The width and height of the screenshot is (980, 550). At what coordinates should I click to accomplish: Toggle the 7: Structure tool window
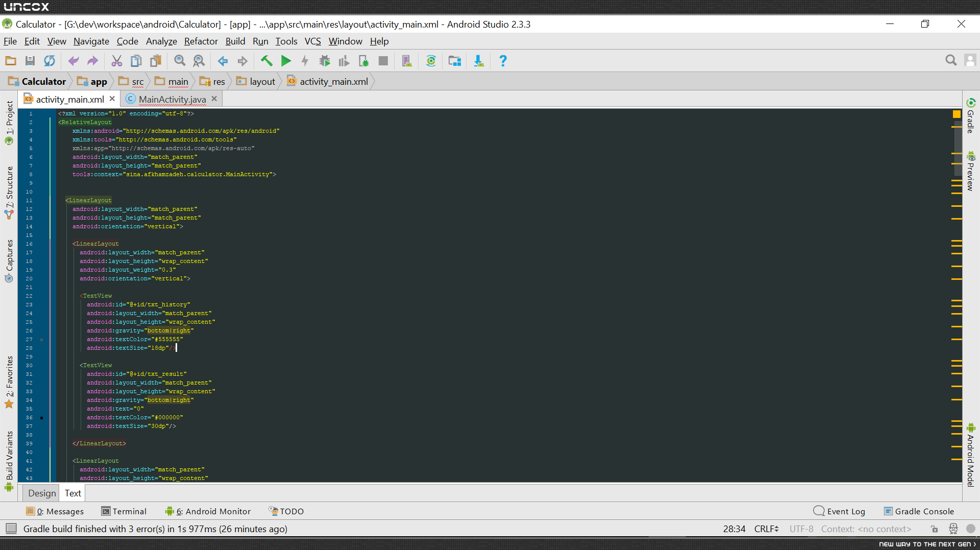tap(9, 193)
